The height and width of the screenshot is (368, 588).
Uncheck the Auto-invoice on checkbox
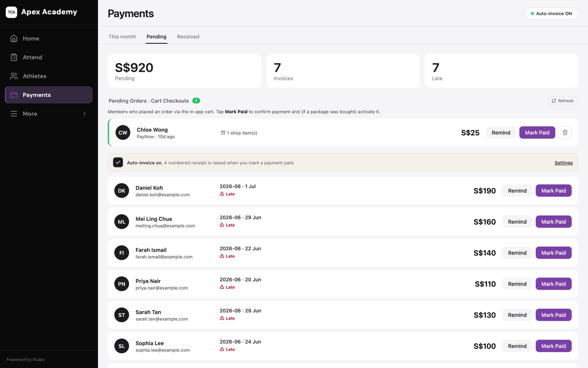pos(118,162)
